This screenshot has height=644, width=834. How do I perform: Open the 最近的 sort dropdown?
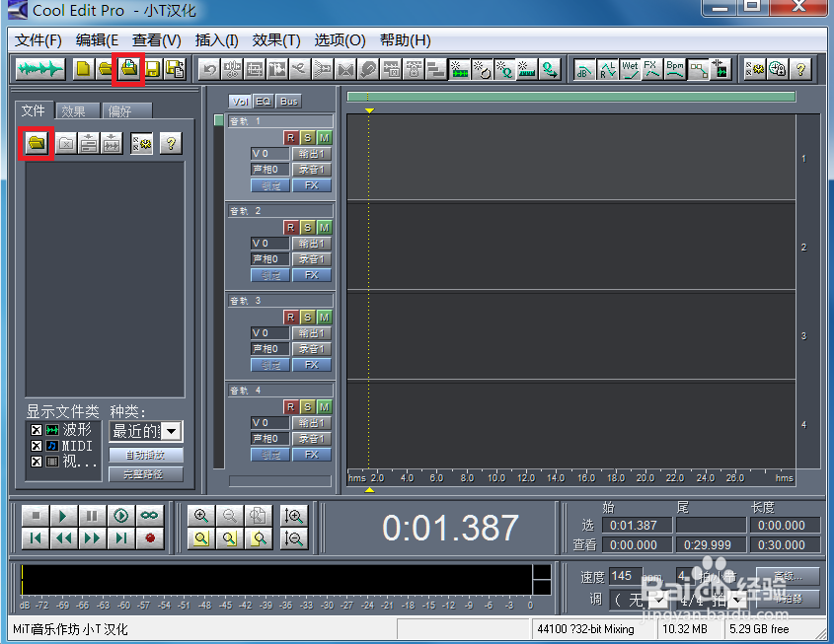pos(172,431)
